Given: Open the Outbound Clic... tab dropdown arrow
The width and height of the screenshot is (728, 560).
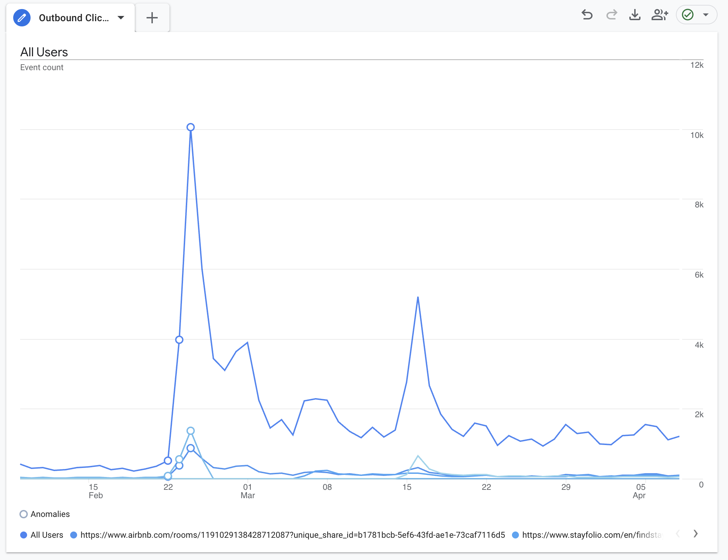Looking at the screenshot, I should tap(121, 18).
